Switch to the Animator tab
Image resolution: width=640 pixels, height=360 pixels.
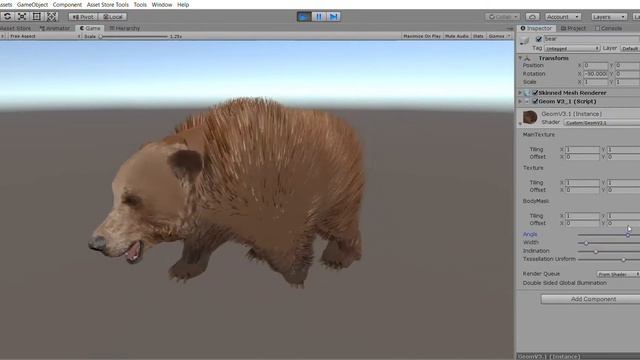55,28
